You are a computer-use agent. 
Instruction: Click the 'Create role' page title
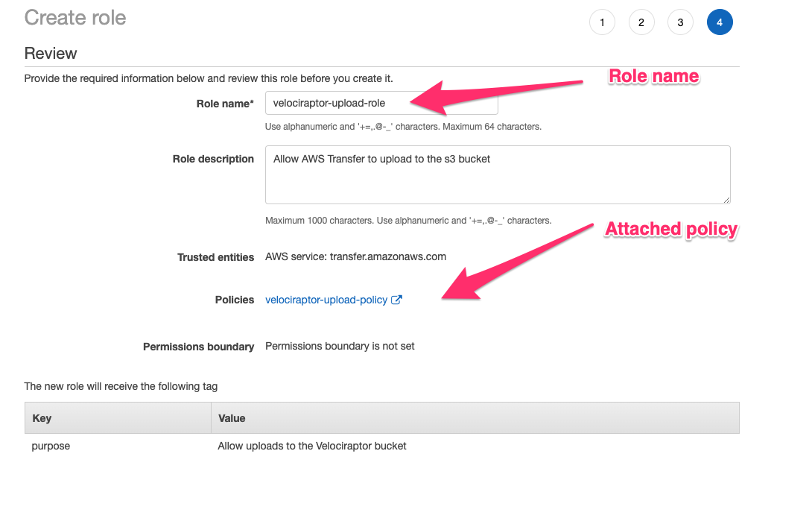click(75, 18)
